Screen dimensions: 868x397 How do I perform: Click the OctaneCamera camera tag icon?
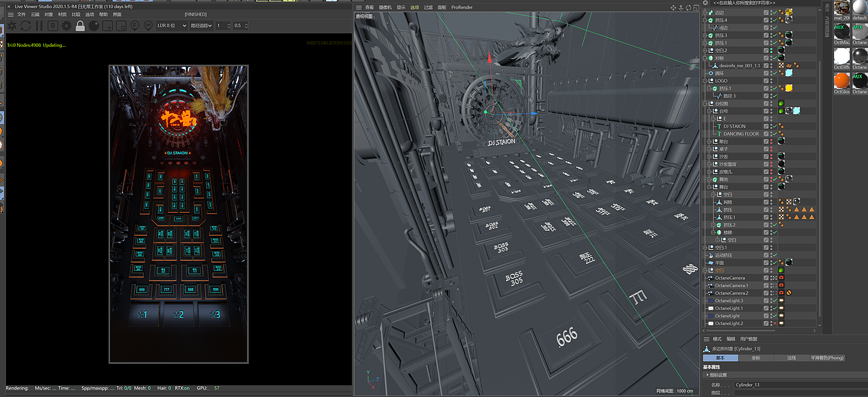[x=781, y=278]
